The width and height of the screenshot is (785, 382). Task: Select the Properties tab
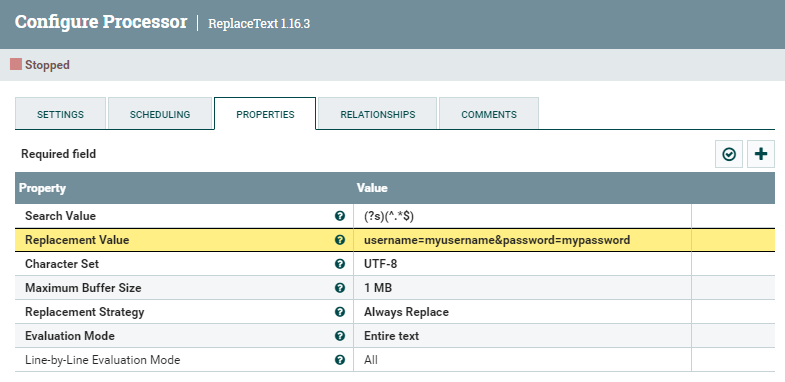(265, 114)
